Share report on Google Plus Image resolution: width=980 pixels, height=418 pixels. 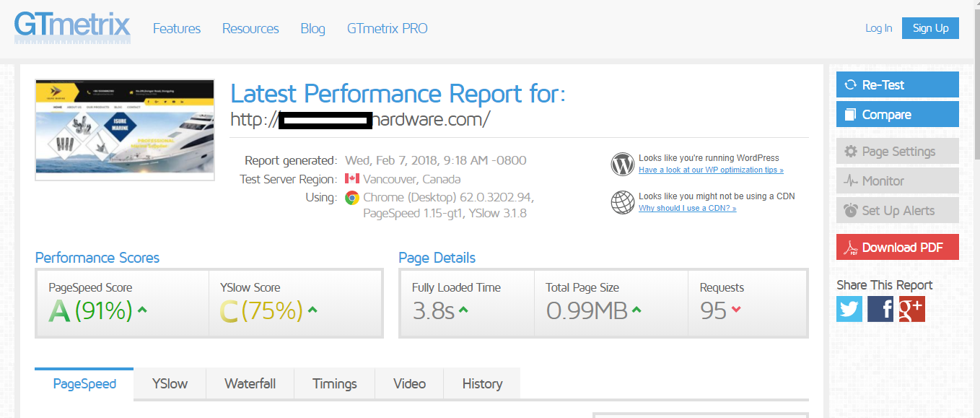click(x=911, y=309)
